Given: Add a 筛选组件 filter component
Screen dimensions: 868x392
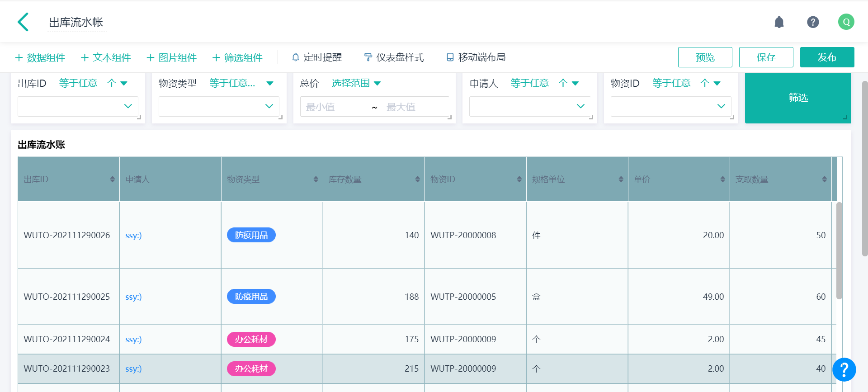Looking at the screenshot, I should point(237,57).
